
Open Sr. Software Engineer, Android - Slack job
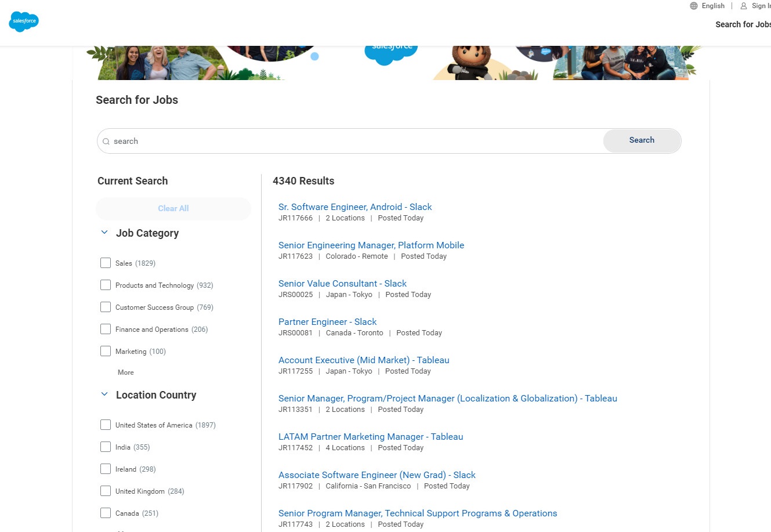click(x=355, y=207)
